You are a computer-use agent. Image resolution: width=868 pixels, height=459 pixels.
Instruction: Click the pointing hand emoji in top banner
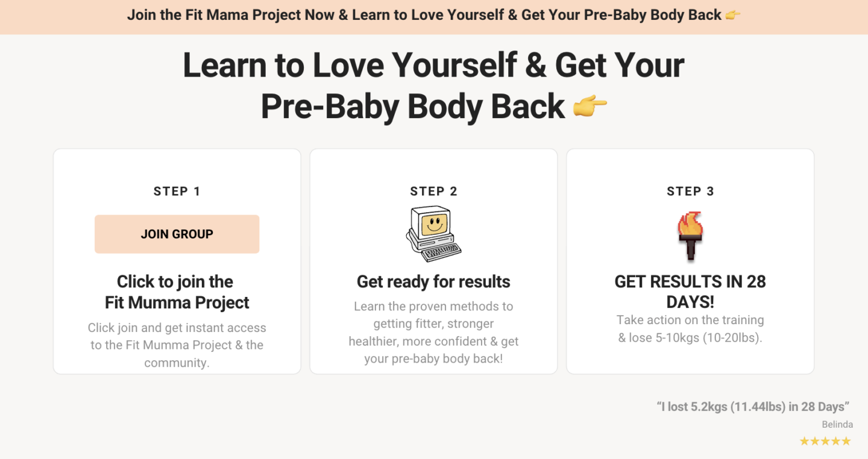[732, 16]
